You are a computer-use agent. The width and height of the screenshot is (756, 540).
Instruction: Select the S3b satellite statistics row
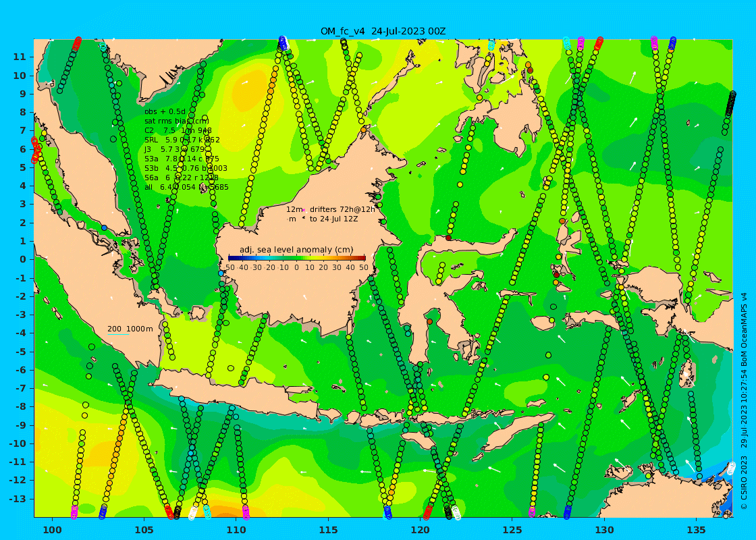(x=186, y=168)
